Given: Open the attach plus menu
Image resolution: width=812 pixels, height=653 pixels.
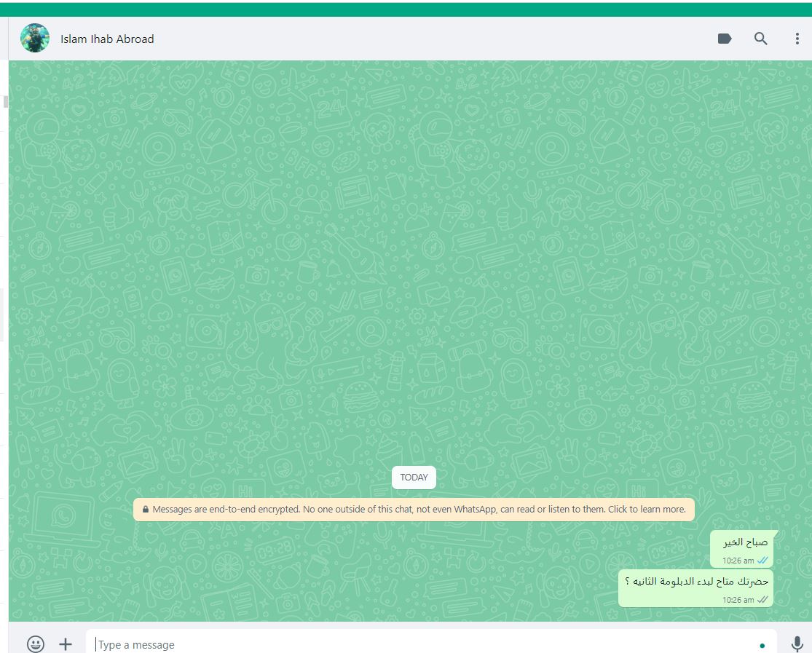Looking at the screenshot, I should click(x=66, y=644).
